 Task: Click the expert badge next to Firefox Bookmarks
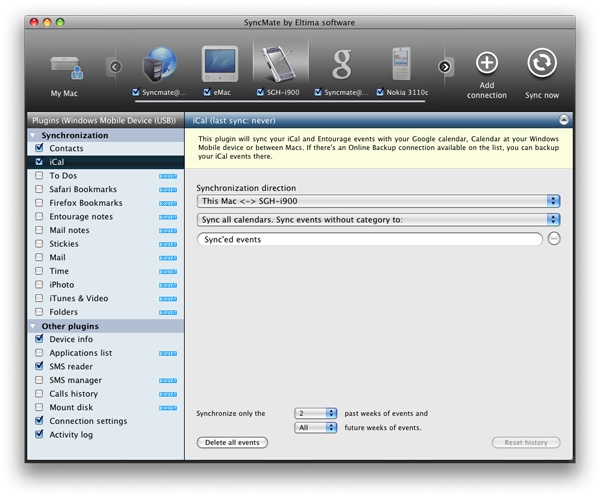point(168,204)
